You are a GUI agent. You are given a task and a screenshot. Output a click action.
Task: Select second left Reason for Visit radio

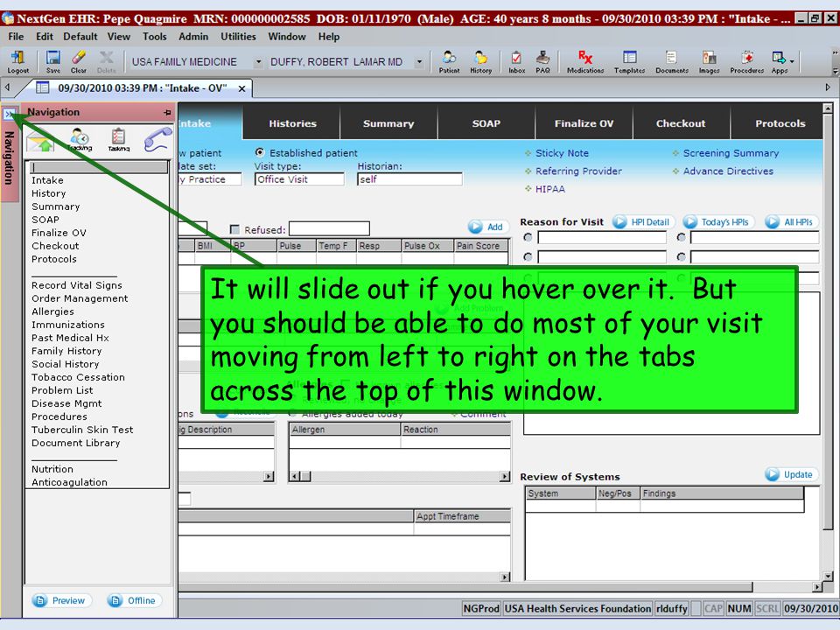pos(528,257)
